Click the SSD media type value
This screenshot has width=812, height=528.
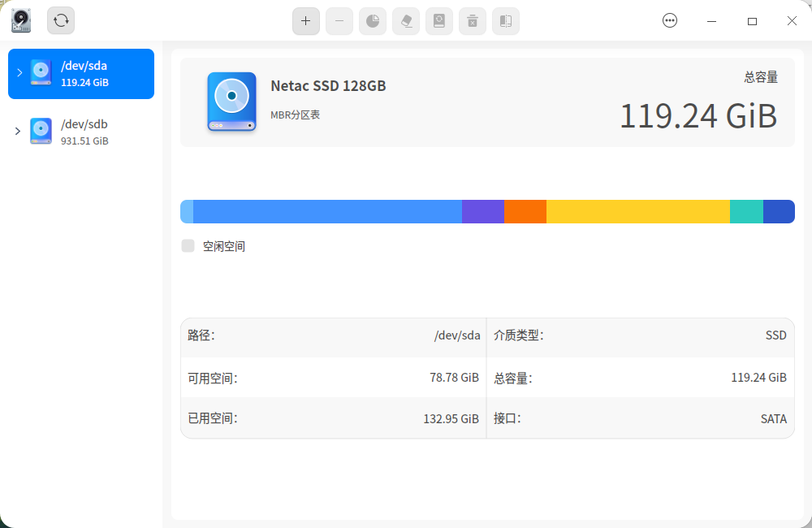(x=775, y=335)
